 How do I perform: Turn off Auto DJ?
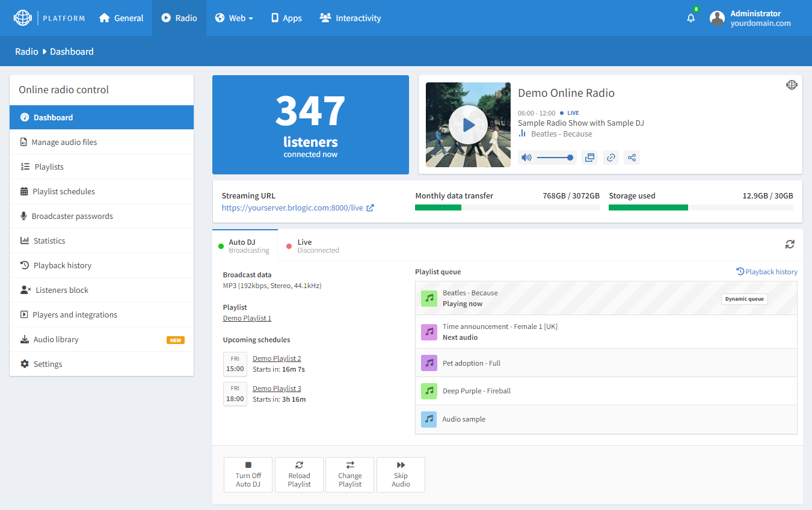click(248, 475)
